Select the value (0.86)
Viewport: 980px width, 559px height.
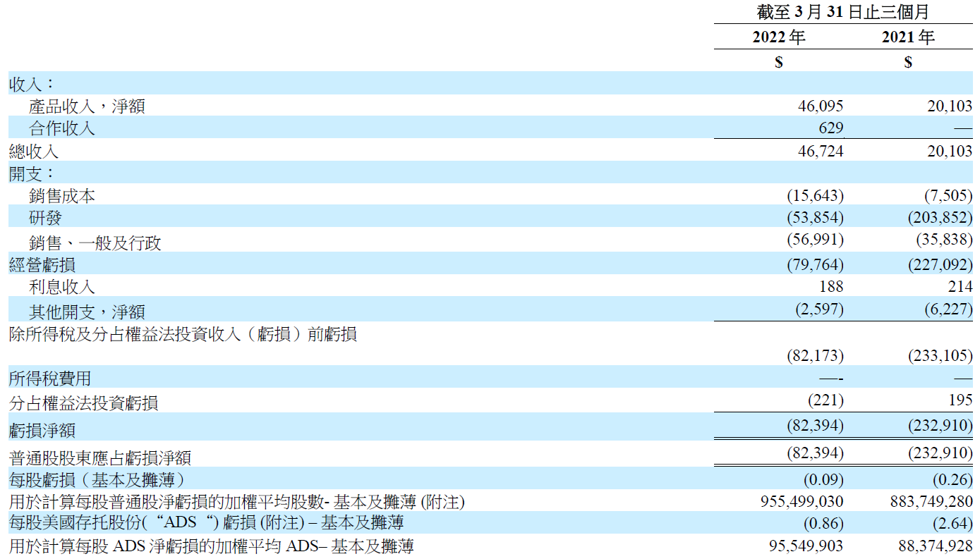(823, 523)
